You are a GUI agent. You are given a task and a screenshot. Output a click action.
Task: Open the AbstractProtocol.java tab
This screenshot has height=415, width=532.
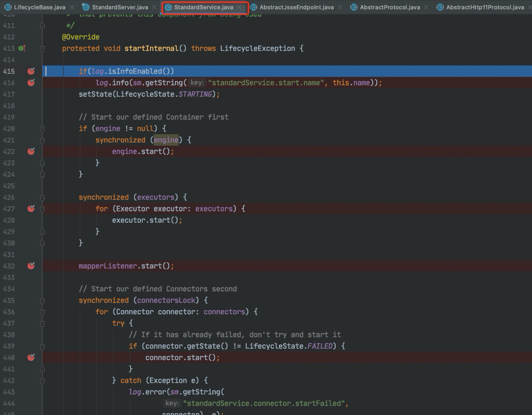click(x=390, y=7)
